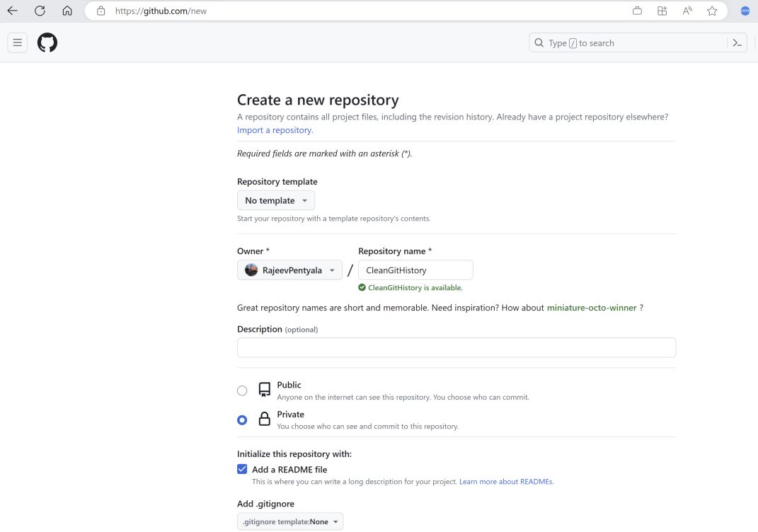Uncheck the Add a README file checkbox
The height and width of the screenshot is (532, 758).
pos(242,468)
